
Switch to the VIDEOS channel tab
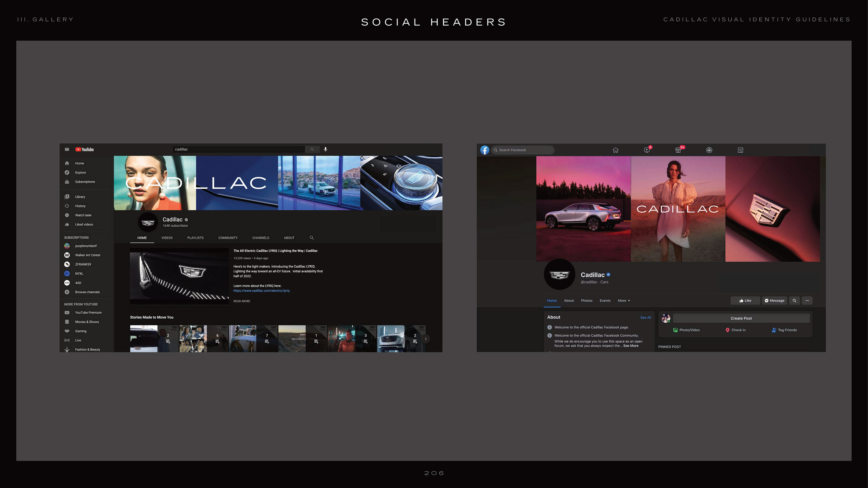tap(167, 238)
